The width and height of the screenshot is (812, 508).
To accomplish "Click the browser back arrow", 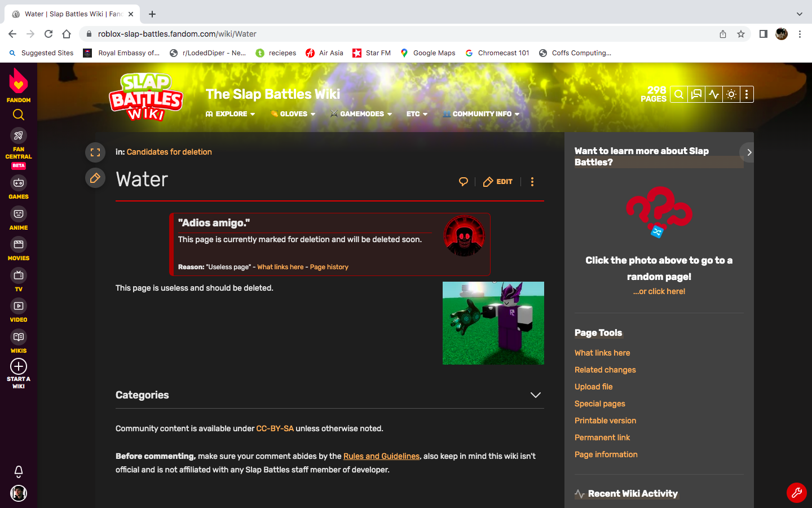I will 12,34.
